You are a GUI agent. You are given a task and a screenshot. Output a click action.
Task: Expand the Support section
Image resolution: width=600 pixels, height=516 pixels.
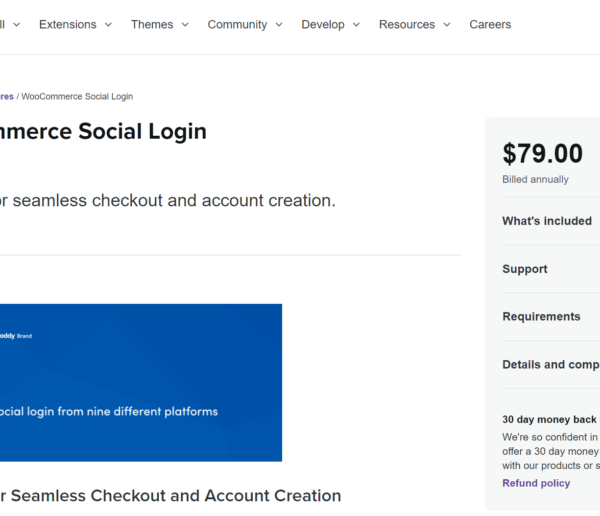click(x=551, y=269)
